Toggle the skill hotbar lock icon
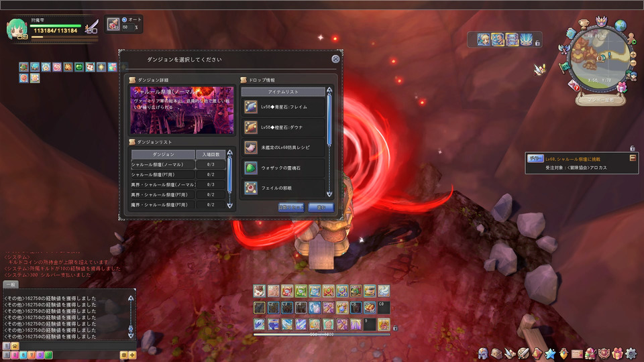Screen dimensions: 644x362 click(x=395, y=328)
